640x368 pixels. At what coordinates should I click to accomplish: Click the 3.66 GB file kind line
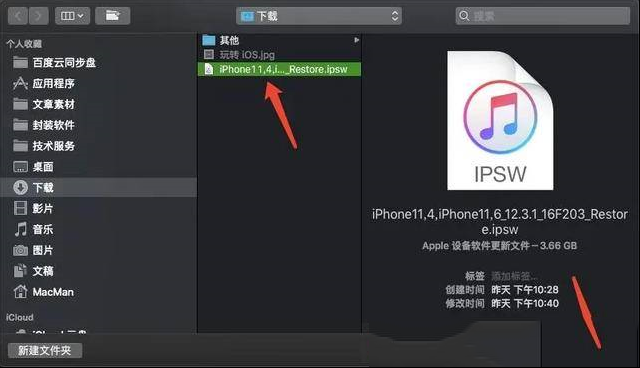(500, 246)
